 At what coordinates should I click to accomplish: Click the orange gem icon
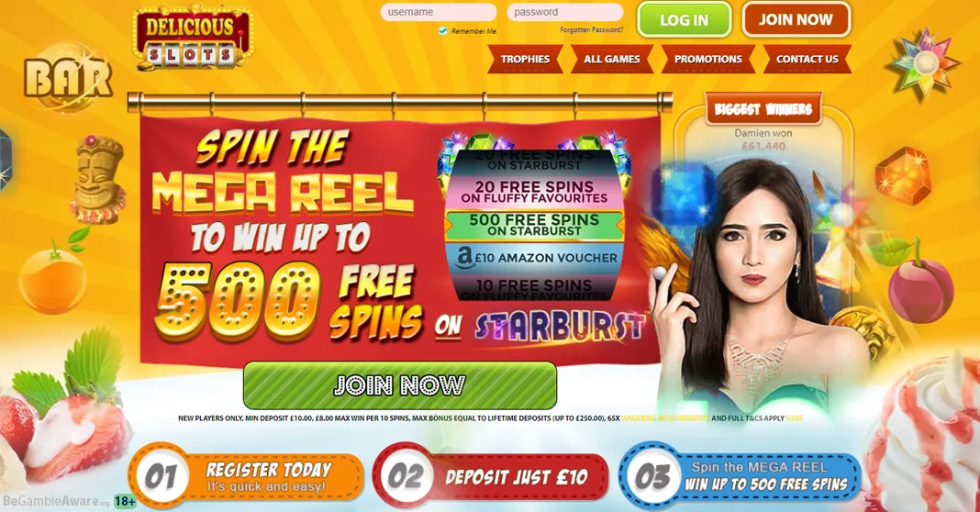point(903,177)
